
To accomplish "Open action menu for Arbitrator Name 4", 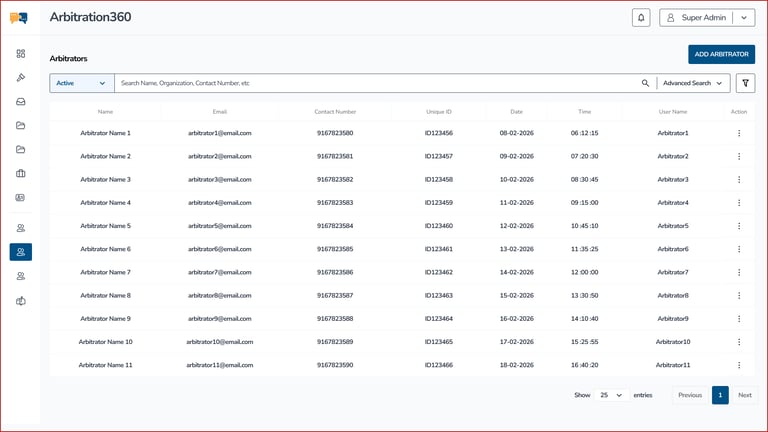I will (x=739, y=203).
